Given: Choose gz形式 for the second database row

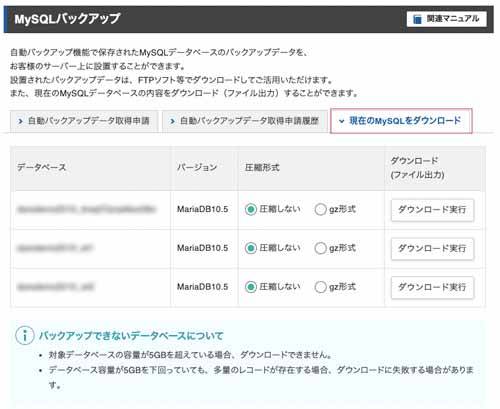Looking at the screenshot, I should click(320, 248).
